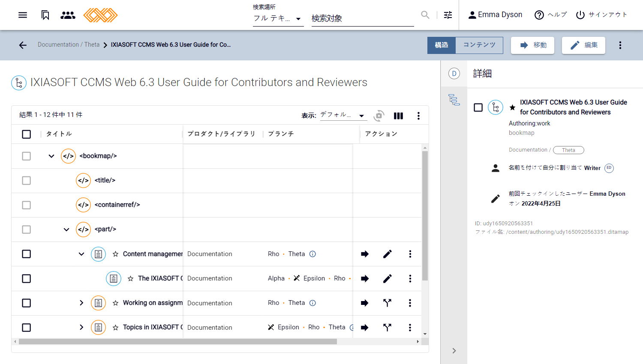Click the fork icon for Working on assignments row
This screenshot has width=643, height=364.
388,303
